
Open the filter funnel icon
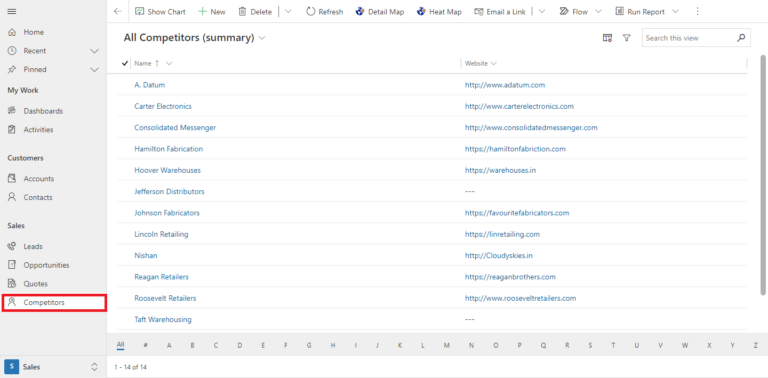(x=626, y=38)
